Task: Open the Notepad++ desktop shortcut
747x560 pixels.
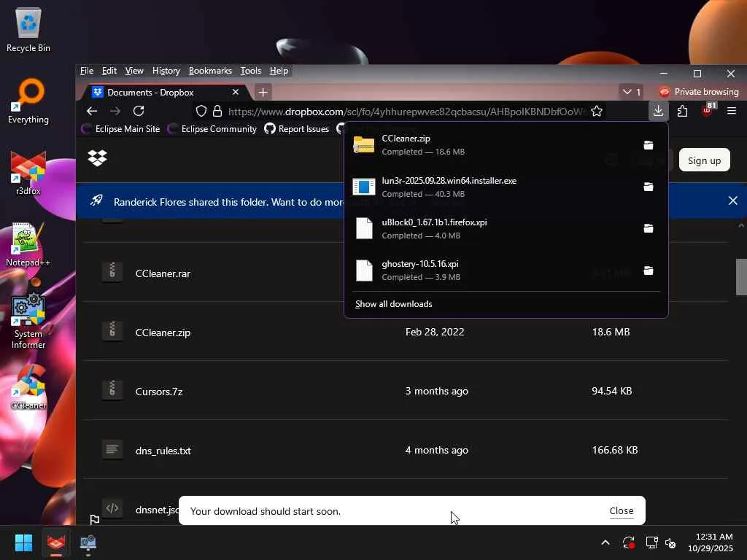Action: 28,244
